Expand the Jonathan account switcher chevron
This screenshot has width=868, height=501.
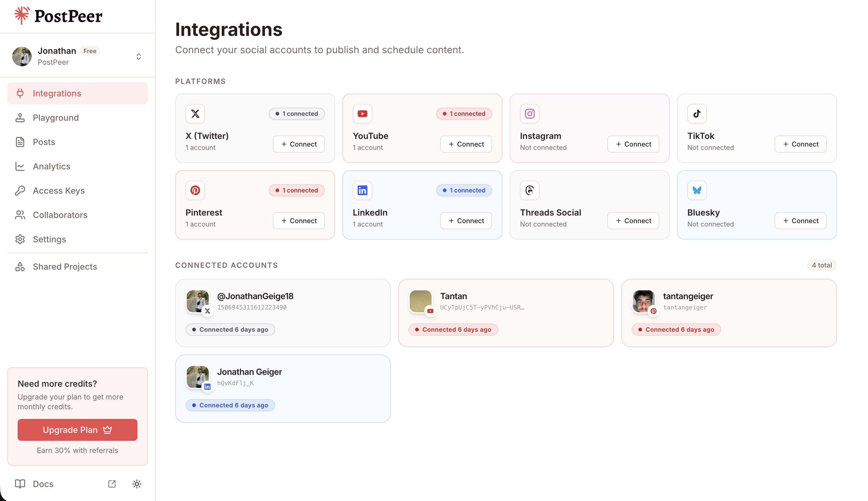[x=138, y=57]
